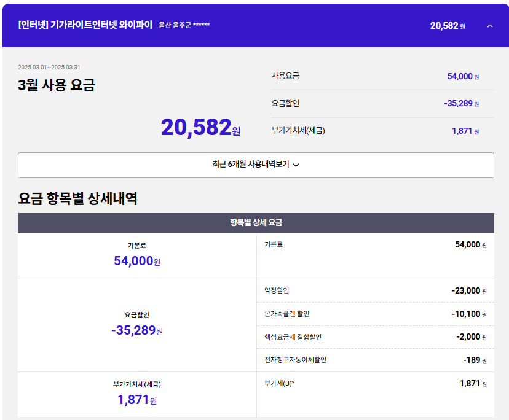Collapse the internet bill section with header chevron

[489, 26]
